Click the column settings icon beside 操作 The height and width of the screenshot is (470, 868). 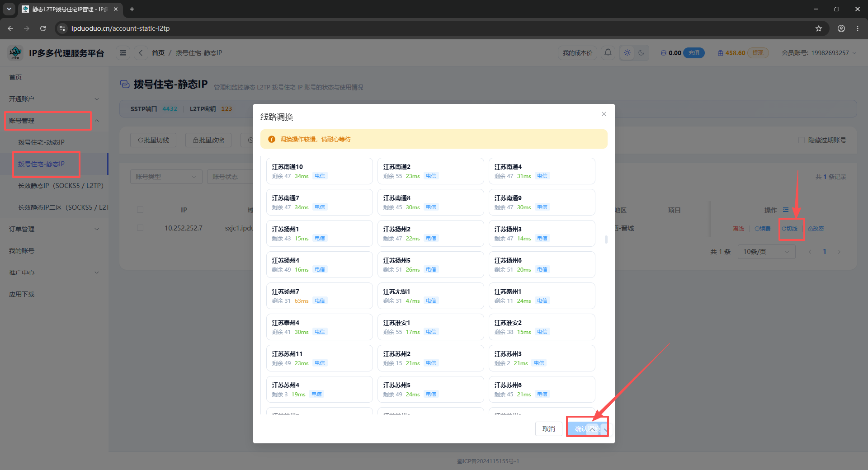(786, 210)
